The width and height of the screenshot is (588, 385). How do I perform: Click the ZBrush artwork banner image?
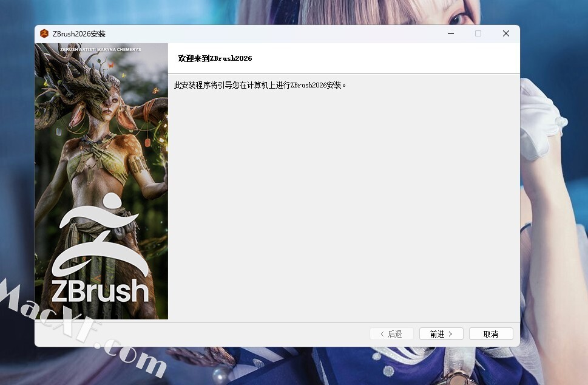(101, 181)
